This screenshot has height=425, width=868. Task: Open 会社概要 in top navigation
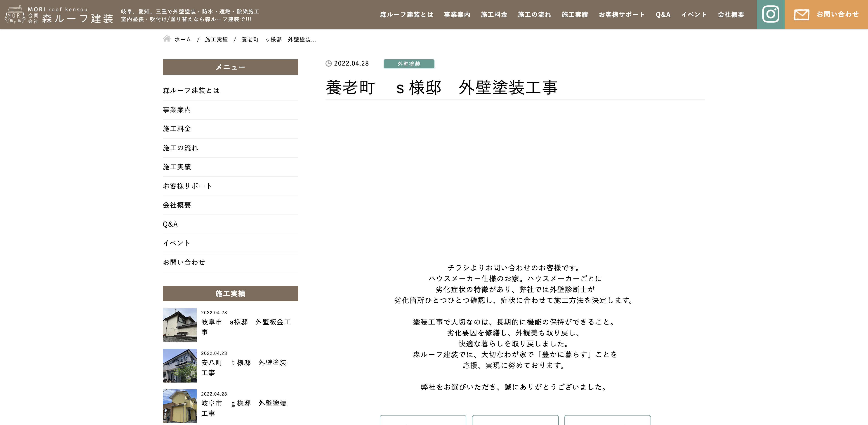731,14
